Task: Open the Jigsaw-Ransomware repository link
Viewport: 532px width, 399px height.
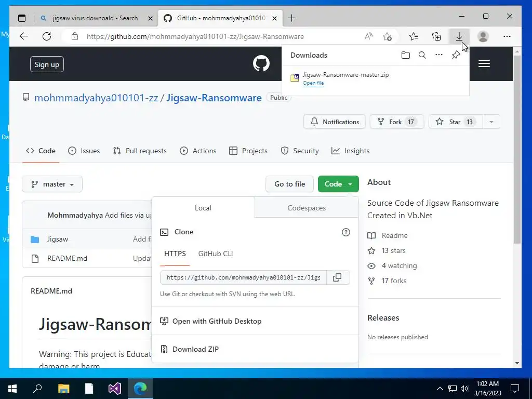Action: pos(214,98)
